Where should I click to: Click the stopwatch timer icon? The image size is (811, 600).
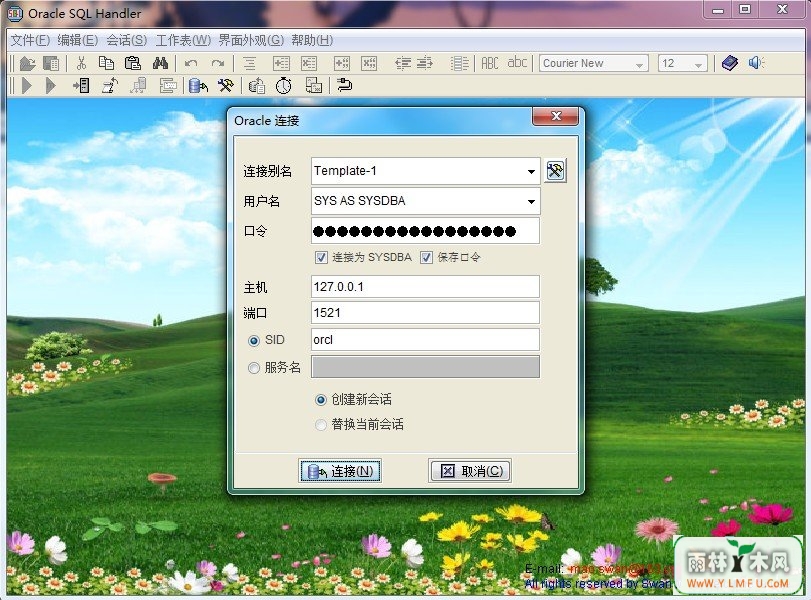click(x=283, y=85)
